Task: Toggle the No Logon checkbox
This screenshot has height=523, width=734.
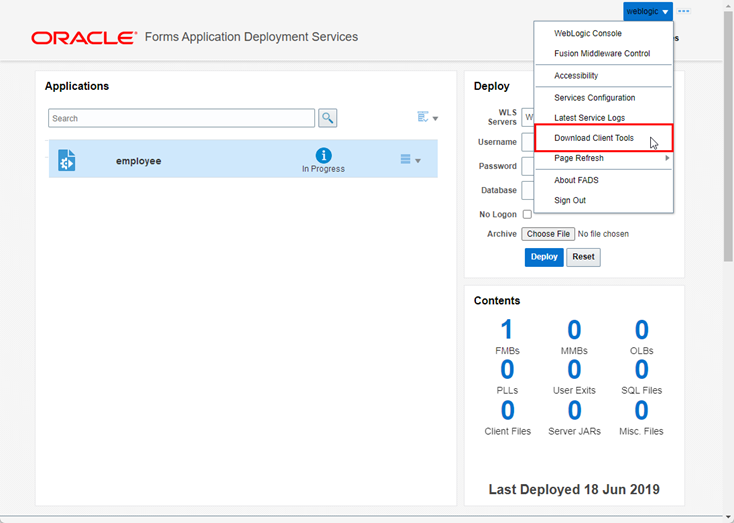Action: [x=527, y=214]
